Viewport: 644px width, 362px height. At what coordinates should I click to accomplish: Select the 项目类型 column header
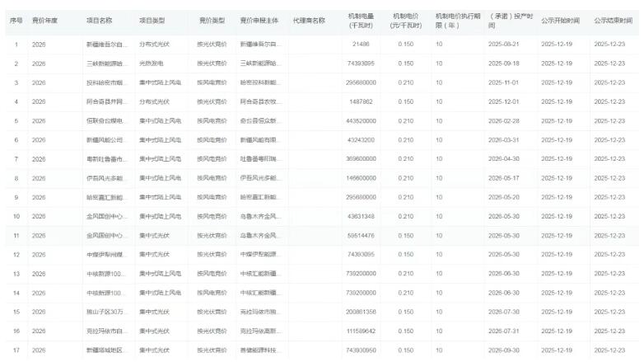[152, 19]
